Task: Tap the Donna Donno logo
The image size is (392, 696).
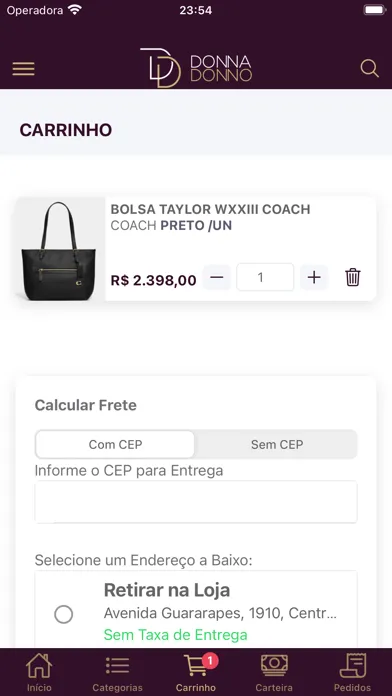Action: (196, 68)
